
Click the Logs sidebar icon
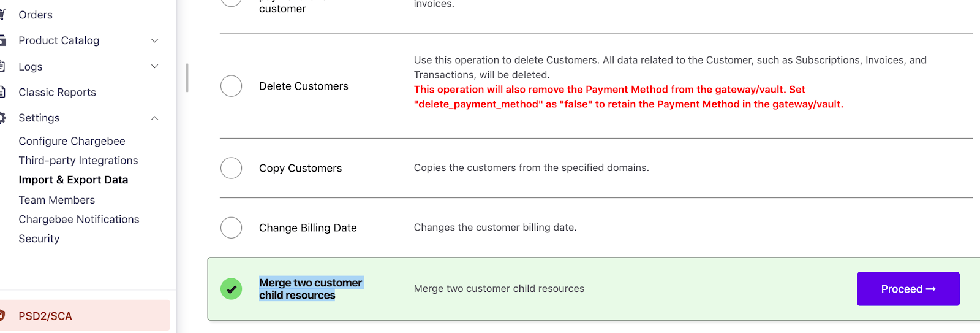point(2,66)
